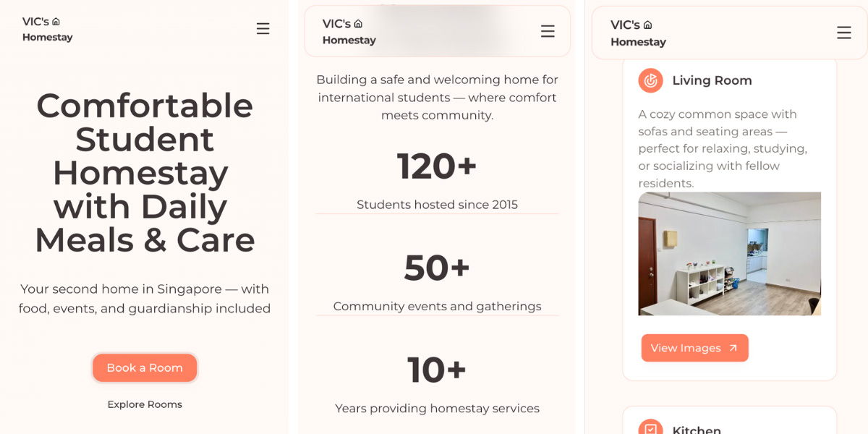
Task: Open the living room photo
Action: (729, 253)
